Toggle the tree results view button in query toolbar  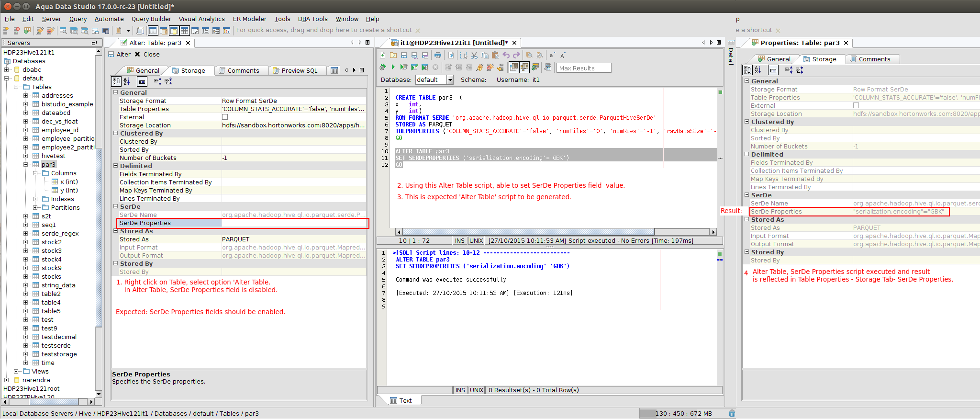coord(524,68)
